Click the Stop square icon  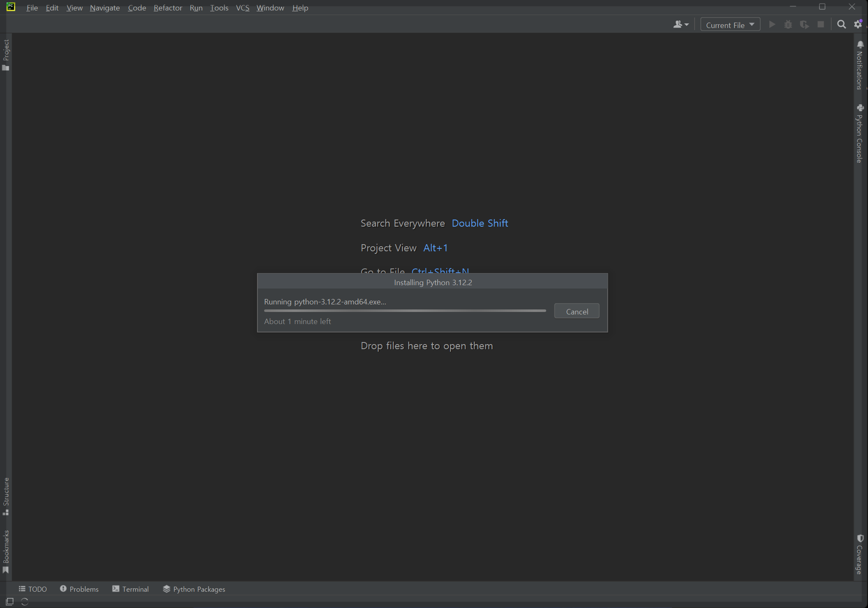821,25
